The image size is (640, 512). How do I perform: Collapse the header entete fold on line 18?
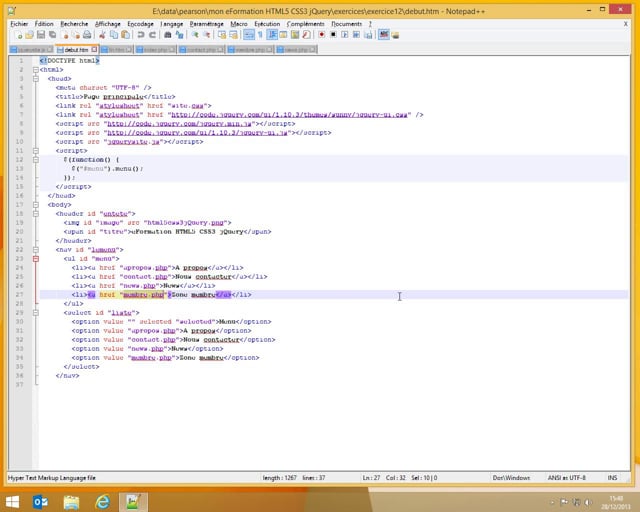tap(36, 214)
